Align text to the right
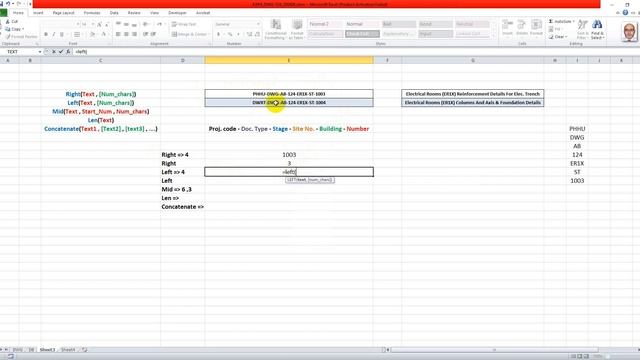The width and height of the screenshot is (640, 360). [x=134, y=34]
